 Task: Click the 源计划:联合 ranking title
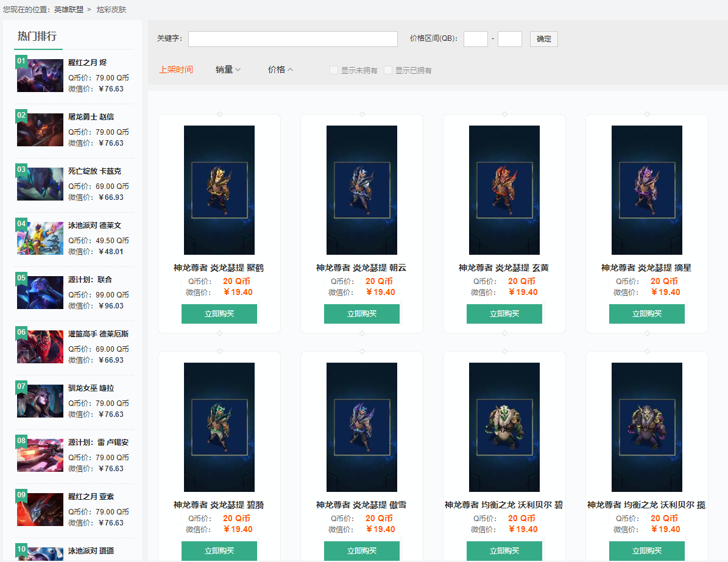(x=90, y=280)
